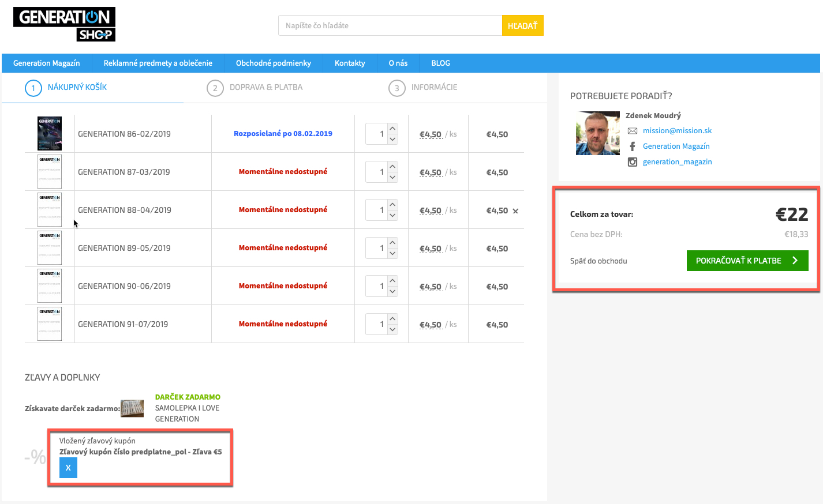Click the step 2 circle for Doprava & Platba
This screenshot has width=823, height=504.
click(x=215, y=88)
